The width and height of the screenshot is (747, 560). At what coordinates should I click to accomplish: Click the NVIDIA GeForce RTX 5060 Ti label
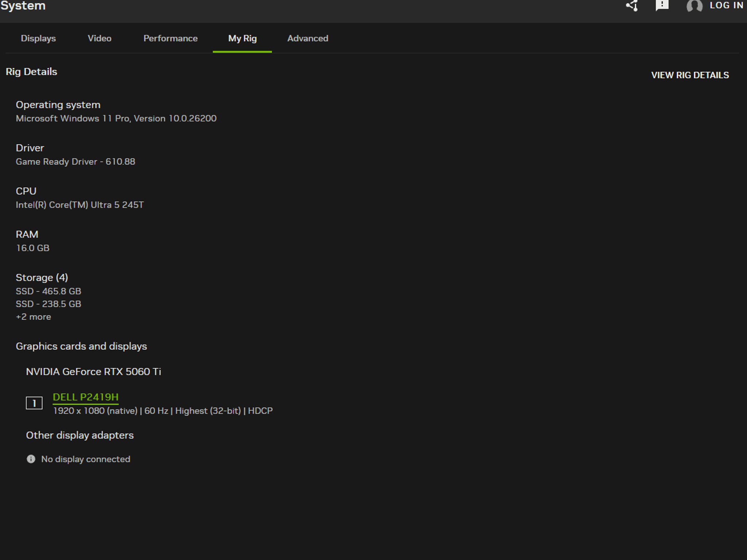(x=93, y=372)
